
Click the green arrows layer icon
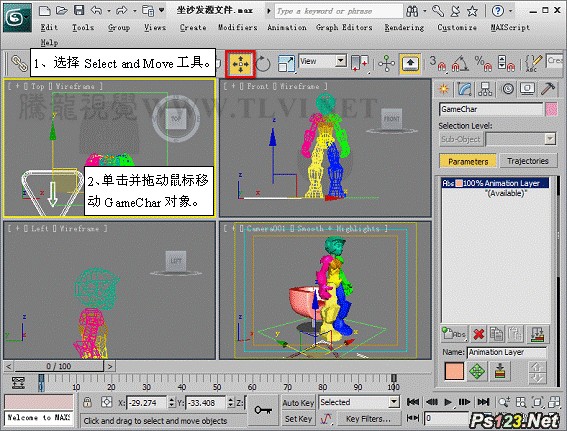[477, 371]
